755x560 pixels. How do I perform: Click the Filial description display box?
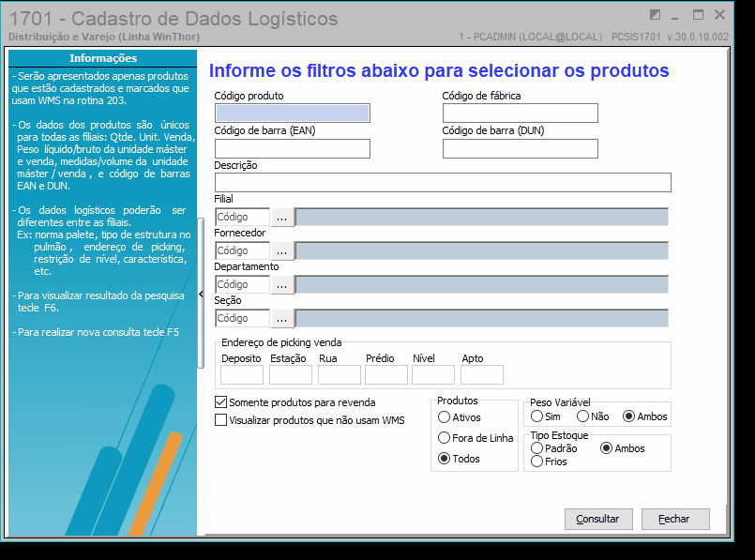click(481, 218)
